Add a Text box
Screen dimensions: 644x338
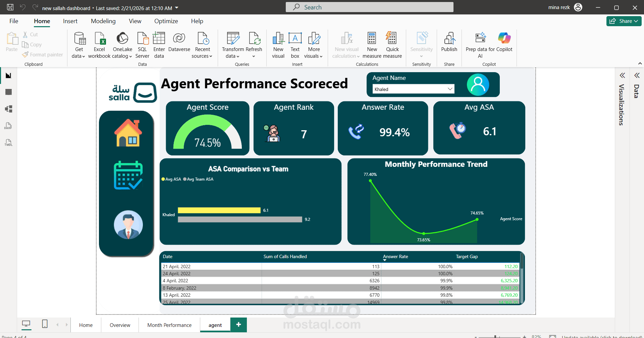click(x=295, y=45)
